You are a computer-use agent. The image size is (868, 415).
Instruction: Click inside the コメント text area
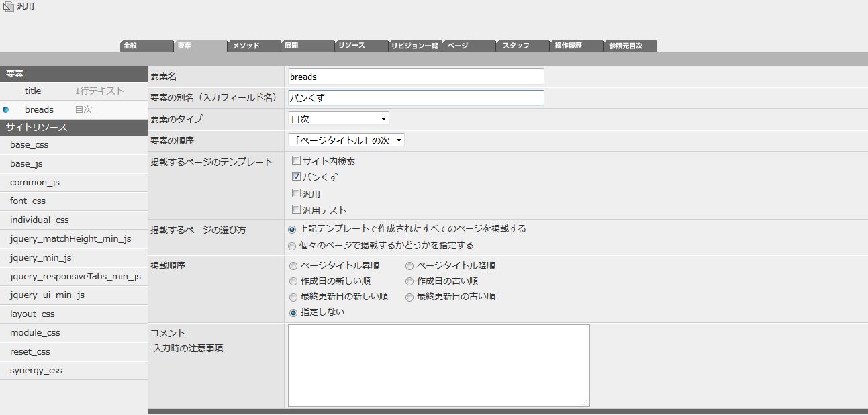pyautogui.click(x=438, y=365)
